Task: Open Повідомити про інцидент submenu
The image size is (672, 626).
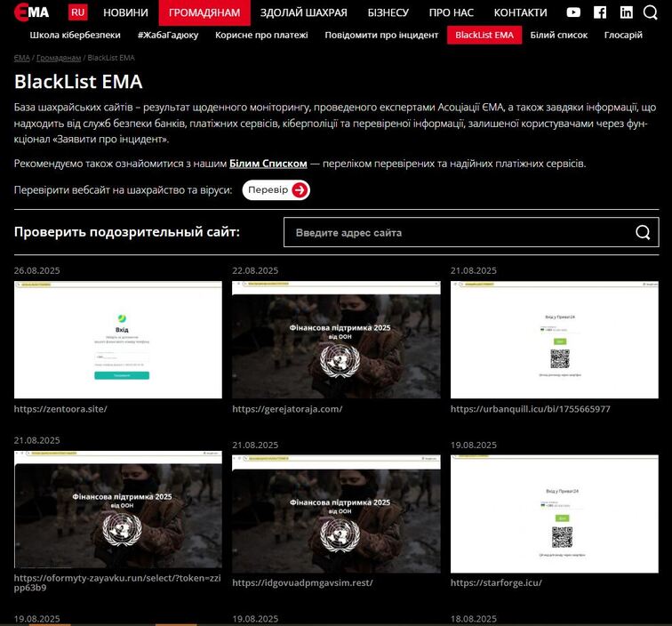Action: tap(381, 36)
